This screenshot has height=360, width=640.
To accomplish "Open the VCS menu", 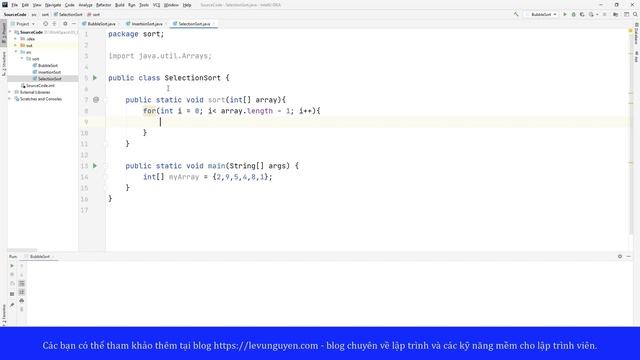I will pos(156,5).
